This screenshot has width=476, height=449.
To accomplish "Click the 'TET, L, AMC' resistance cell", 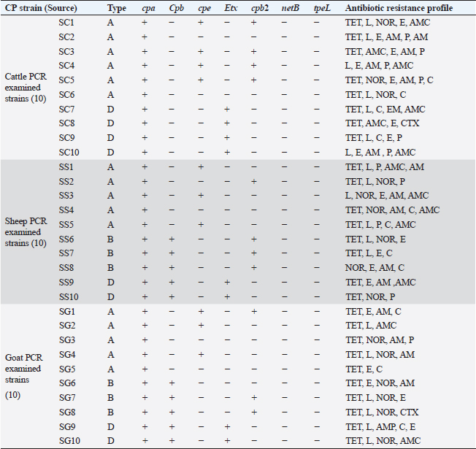I will click(x=371, y=326).
